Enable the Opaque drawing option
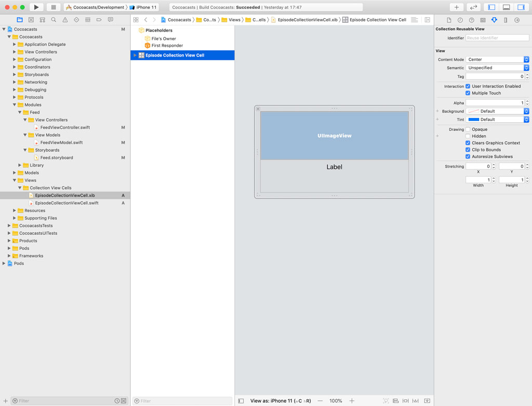This screenshot has height=406, width=532. click(467, 129)
